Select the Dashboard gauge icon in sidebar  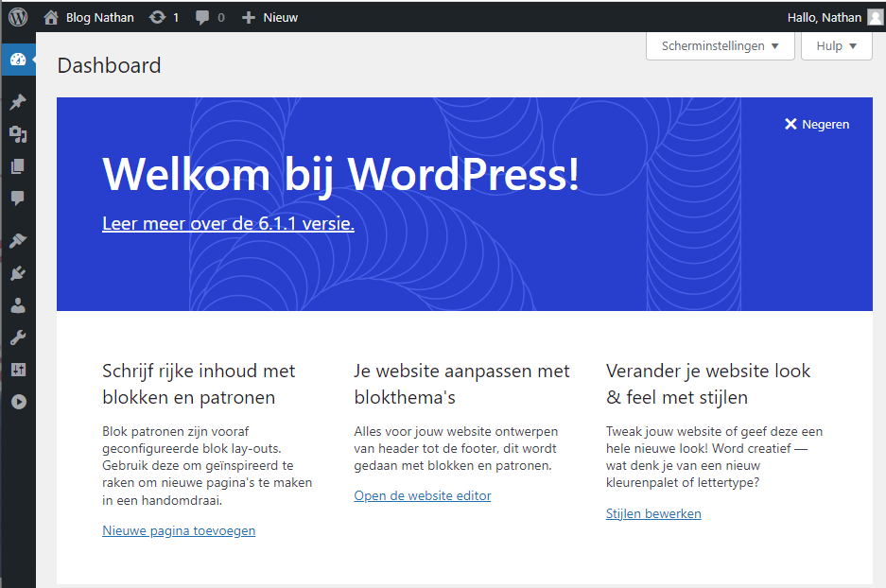point(18,60)
